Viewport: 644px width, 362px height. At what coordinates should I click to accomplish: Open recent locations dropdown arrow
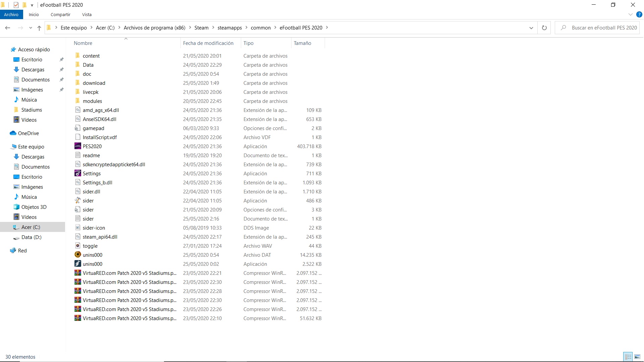tap(31, 28)
